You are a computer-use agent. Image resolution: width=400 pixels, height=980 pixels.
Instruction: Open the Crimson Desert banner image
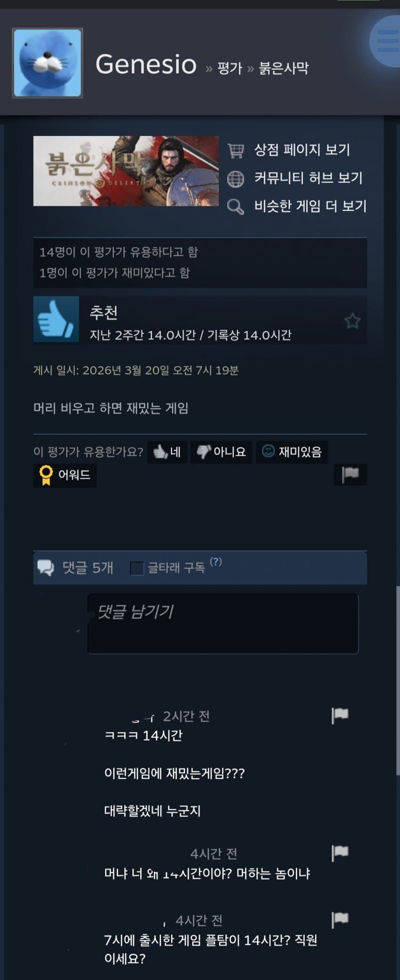point(126,171)
